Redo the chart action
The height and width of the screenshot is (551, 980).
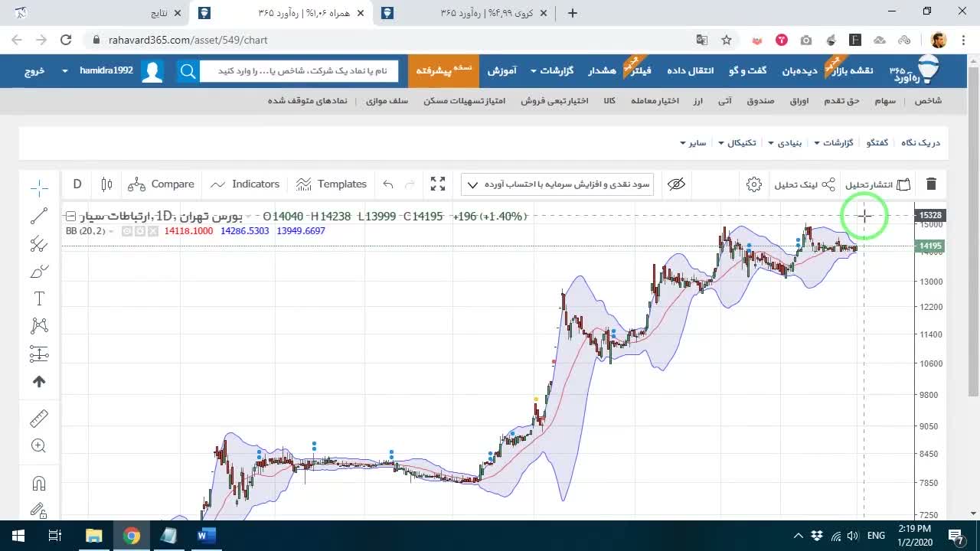pyautogui.click(x=410, y=184)
